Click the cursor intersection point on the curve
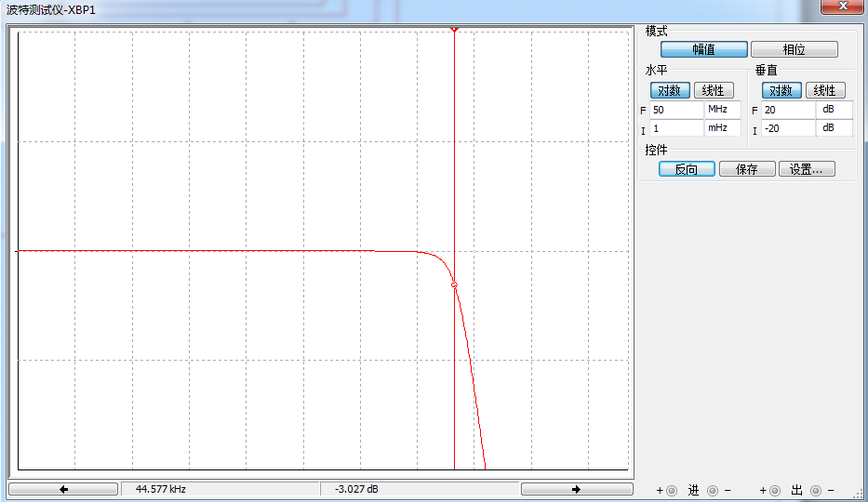This screenshot has width=868, height=502. pos(454,284)
